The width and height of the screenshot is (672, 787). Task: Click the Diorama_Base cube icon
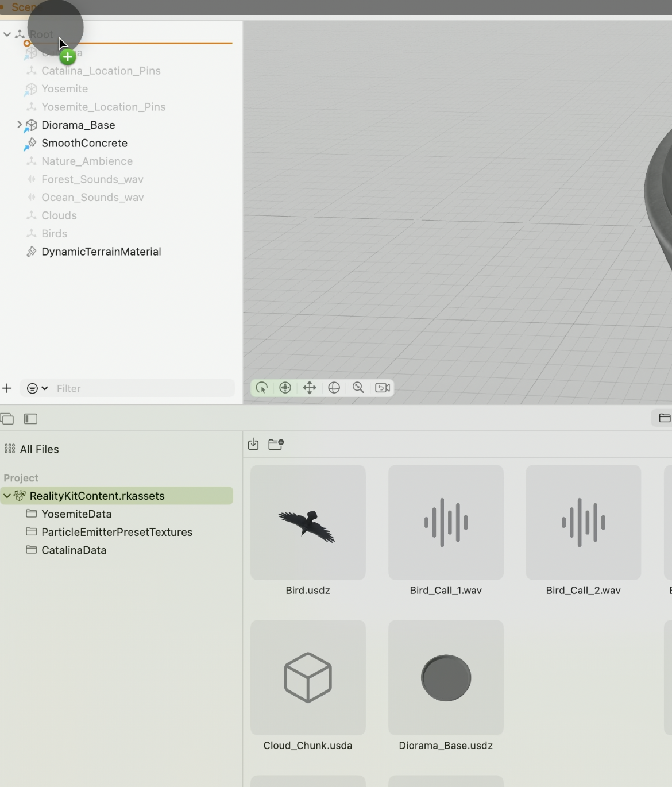coord(31,125)
